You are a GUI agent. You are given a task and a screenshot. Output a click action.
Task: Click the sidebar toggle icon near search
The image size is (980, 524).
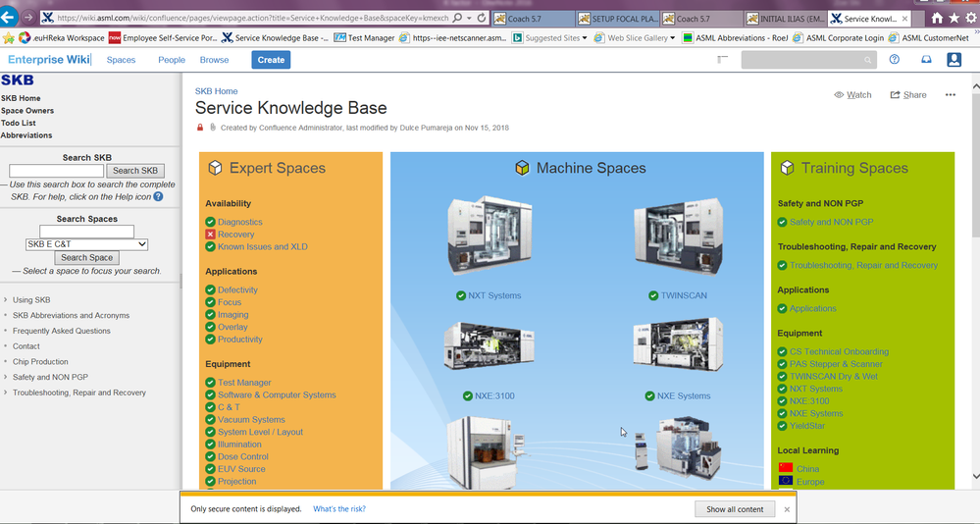pyautogui.click(x=723, y=60)
